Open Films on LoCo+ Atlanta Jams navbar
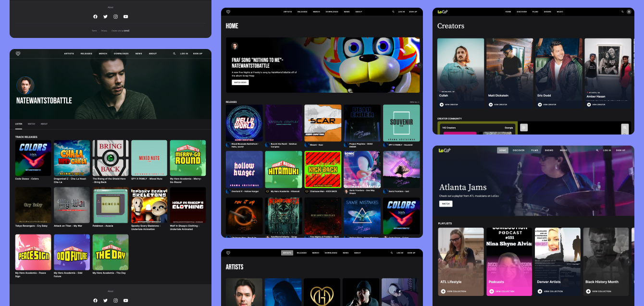This screenshot has height=306, width=644. click(x=534, y=150)
